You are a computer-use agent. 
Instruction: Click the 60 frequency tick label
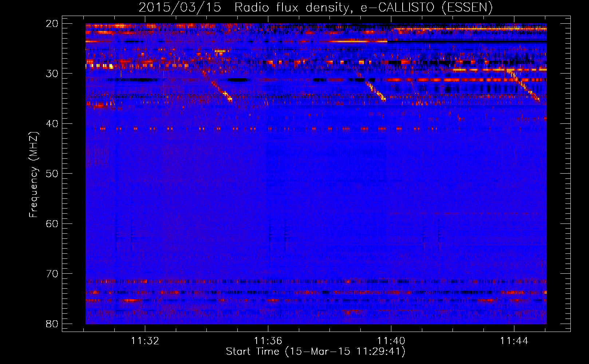(x=52, y=223)
